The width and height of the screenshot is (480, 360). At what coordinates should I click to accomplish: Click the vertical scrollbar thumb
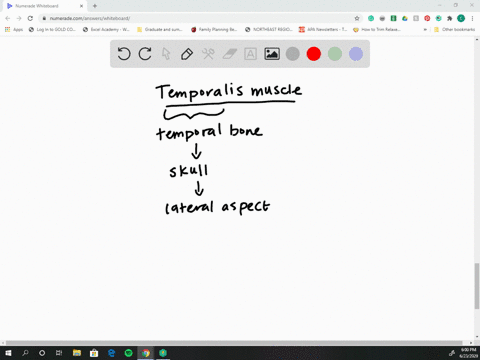(477, 286)
